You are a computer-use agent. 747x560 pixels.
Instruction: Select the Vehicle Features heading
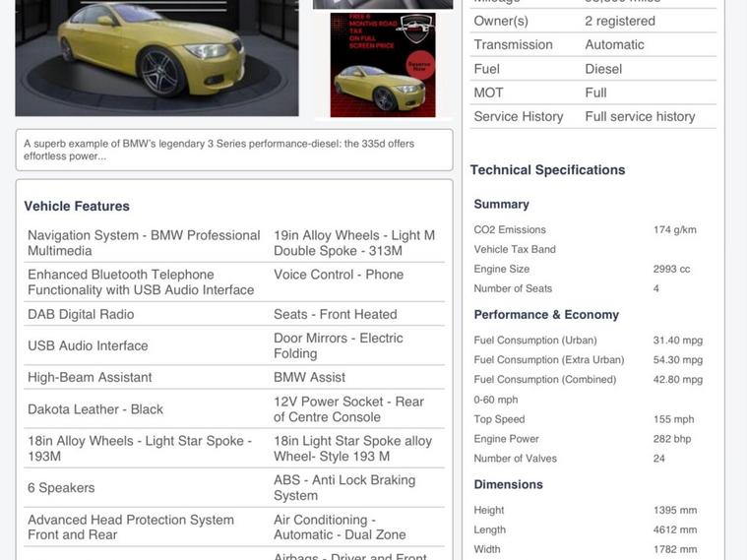pos(77,206)
